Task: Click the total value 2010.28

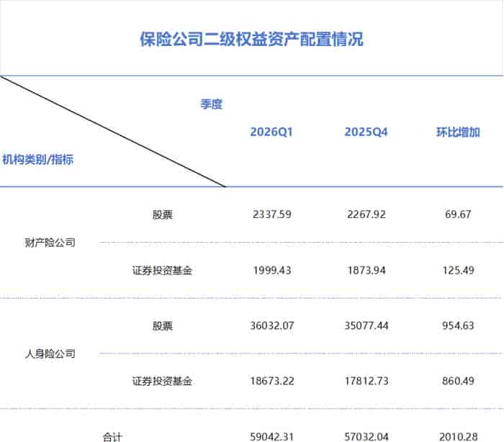Action: (x=459, y=437)
